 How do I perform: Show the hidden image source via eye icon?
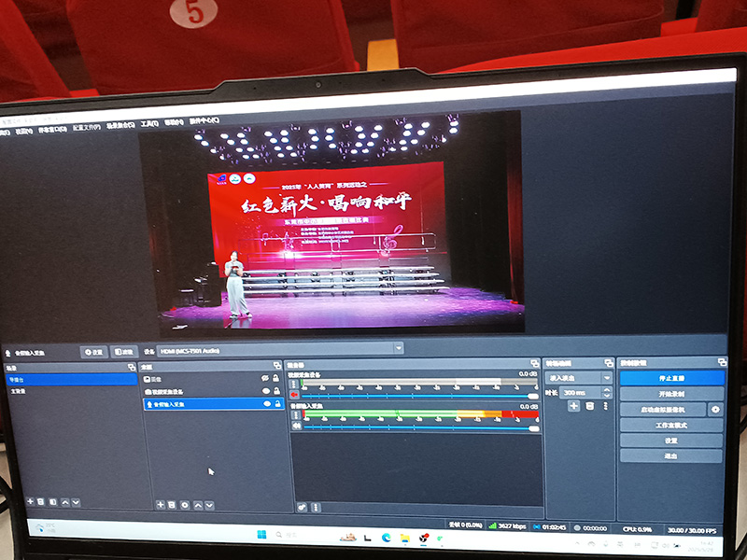coord(267,379)
